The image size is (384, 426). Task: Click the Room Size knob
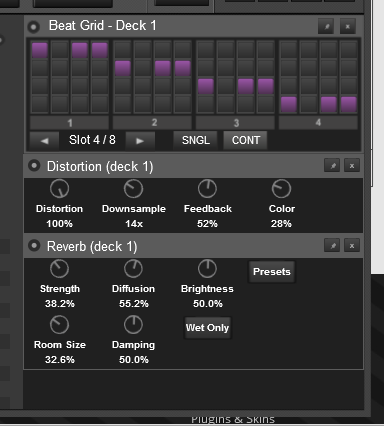59,325
